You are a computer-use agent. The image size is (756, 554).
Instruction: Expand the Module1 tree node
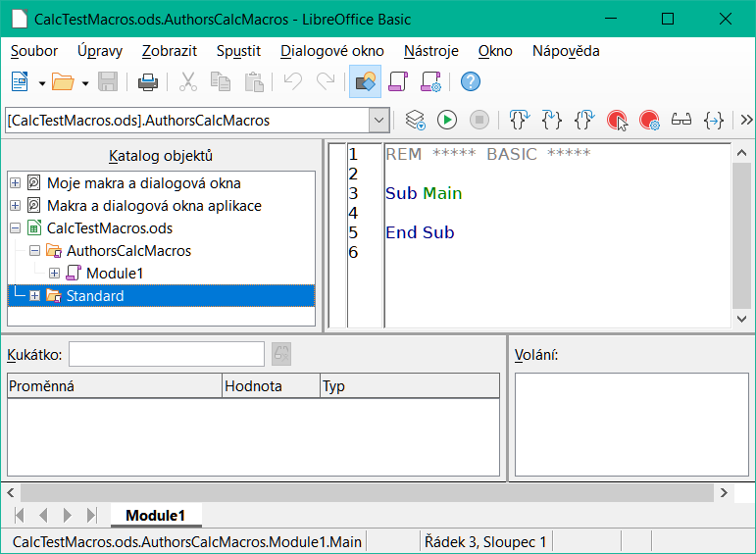tap(55, 274)
